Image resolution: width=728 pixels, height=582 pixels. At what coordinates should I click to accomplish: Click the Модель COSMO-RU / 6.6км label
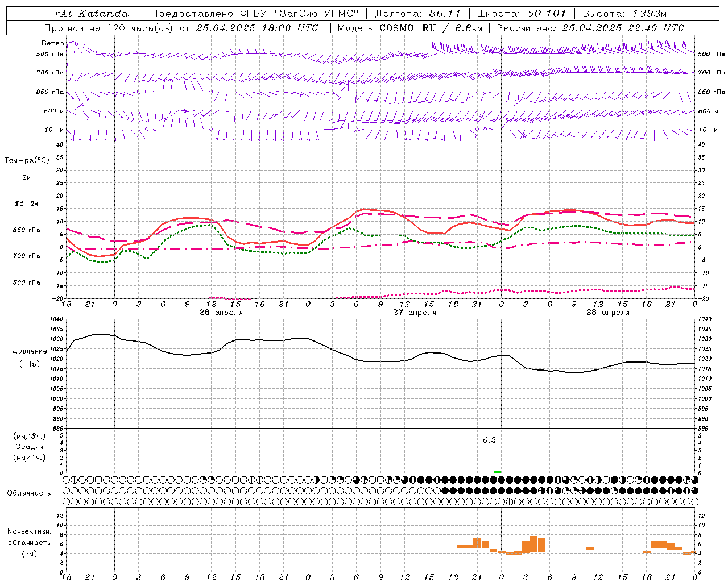tap(410, 28)
